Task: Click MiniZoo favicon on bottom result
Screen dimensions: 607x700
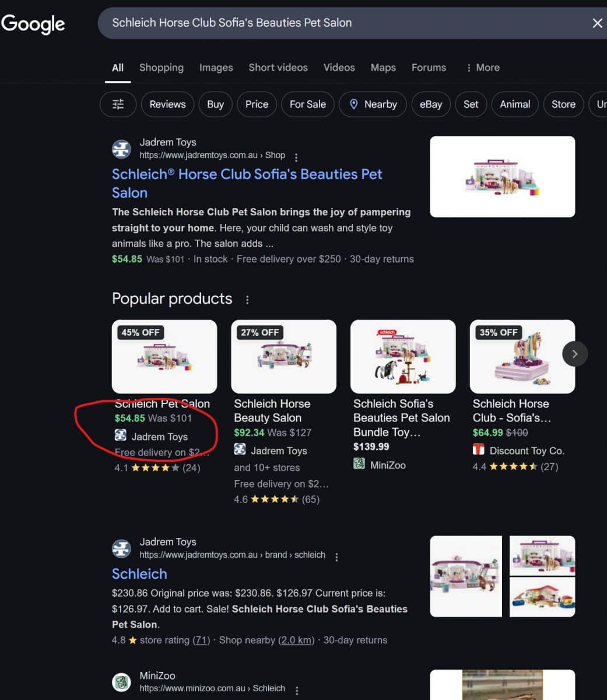Action: pos(121,682)
